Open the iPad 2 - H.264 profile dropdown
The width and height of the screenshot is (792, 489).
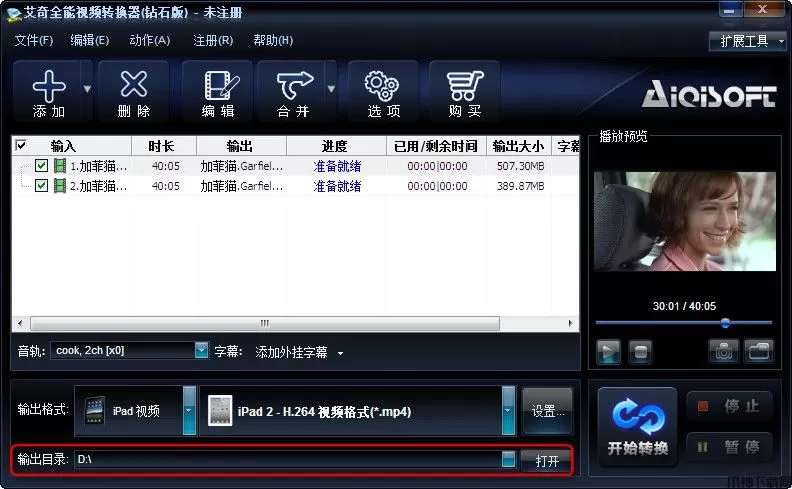click(x=508, y=410)
